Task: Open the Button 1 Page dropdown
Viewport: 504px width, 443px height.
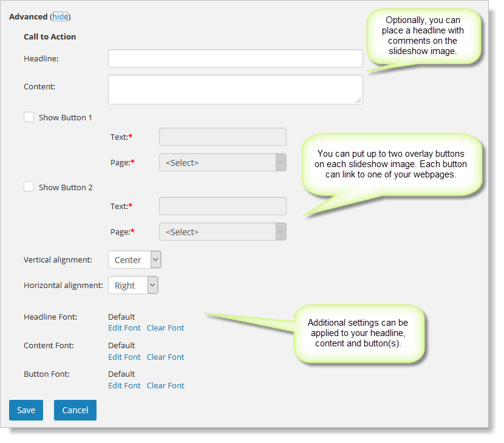Action: 223,162
